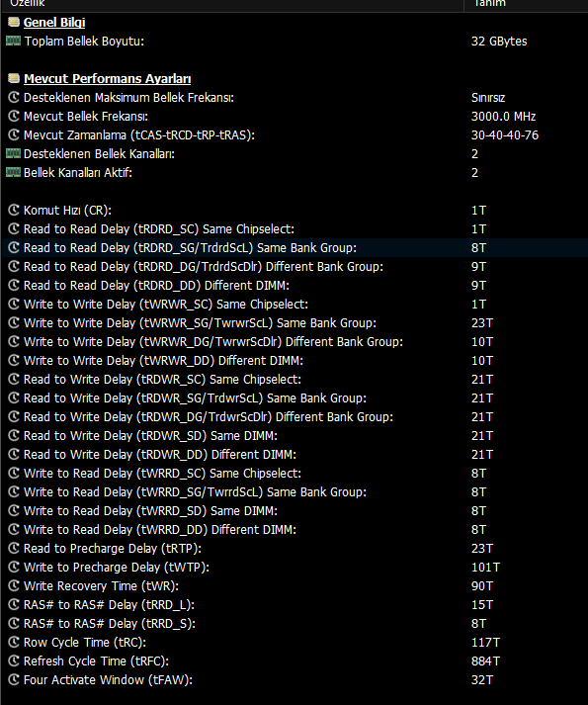This screenshot has width=588, height=705.
Task: Select the 23T value for tWRWR_SG
Action: click(x=482, y=323)
